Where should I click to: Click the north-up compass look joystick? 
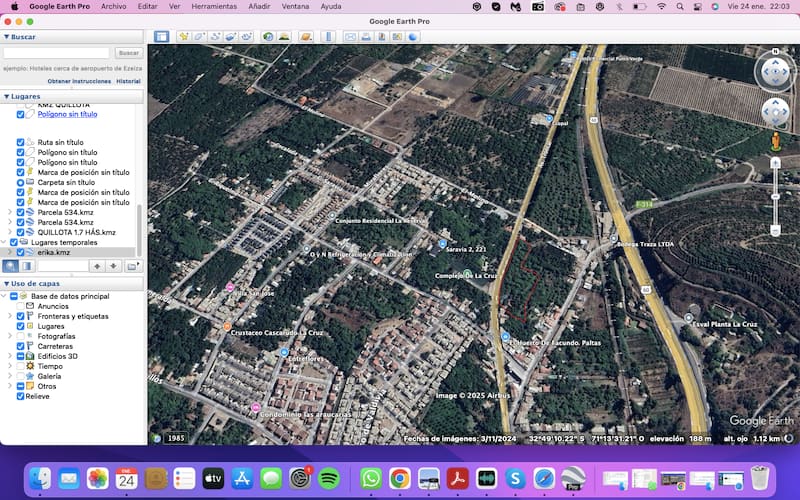[776, 71]
